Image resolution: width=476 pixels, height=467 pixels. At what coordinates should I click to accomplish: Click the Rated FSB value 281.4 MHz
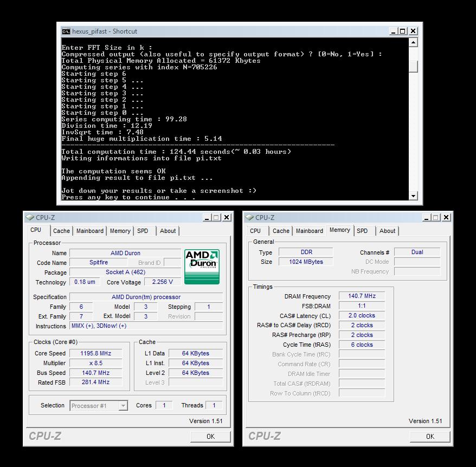point(95,382)
